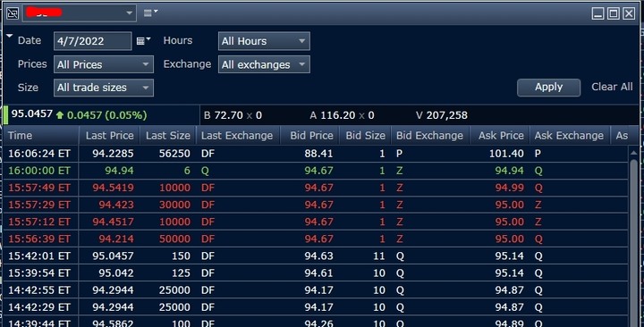Maximize the Time and Sales window
This screenshot has height=327, width=644.
point(614,13)
